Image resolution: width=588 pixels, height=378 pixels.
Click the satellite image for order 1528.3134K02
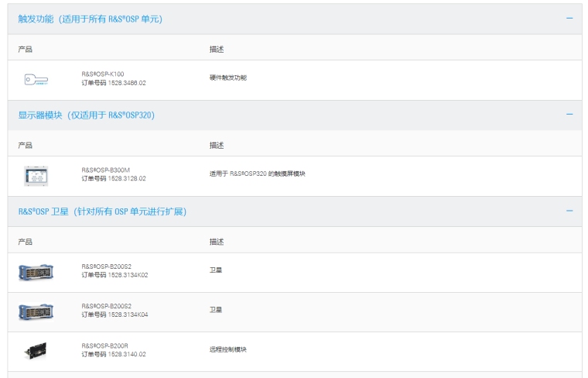pos(36,271)
